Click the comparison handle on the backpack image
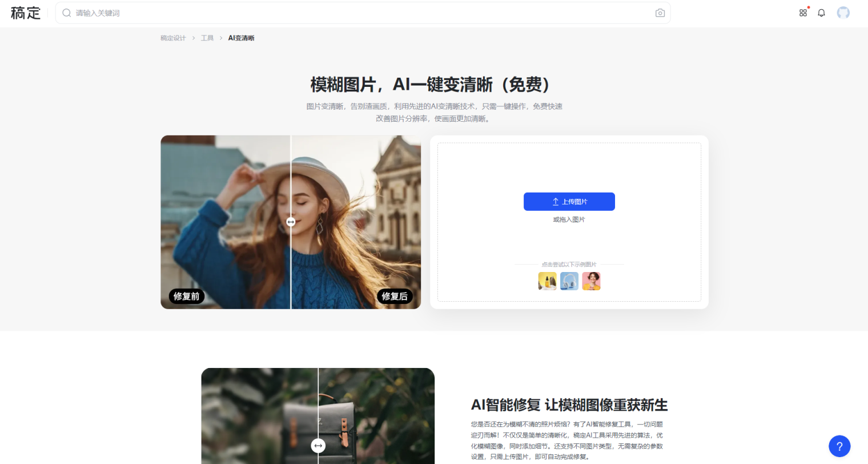 tap(318, 445)
